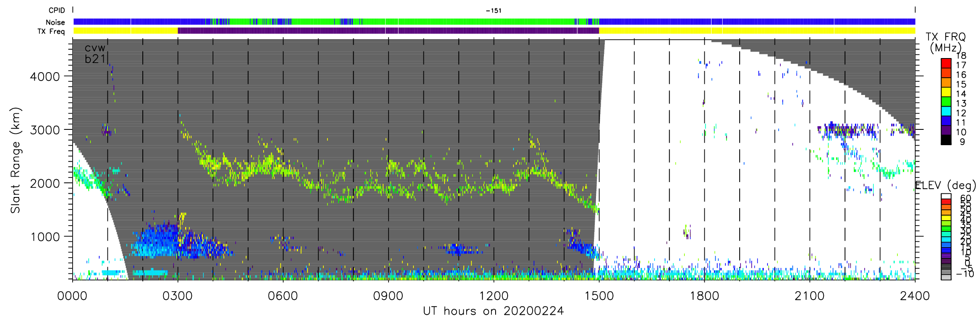980x326 pixels.
Task: Click the '2400' time axis label
Action: 915,296
